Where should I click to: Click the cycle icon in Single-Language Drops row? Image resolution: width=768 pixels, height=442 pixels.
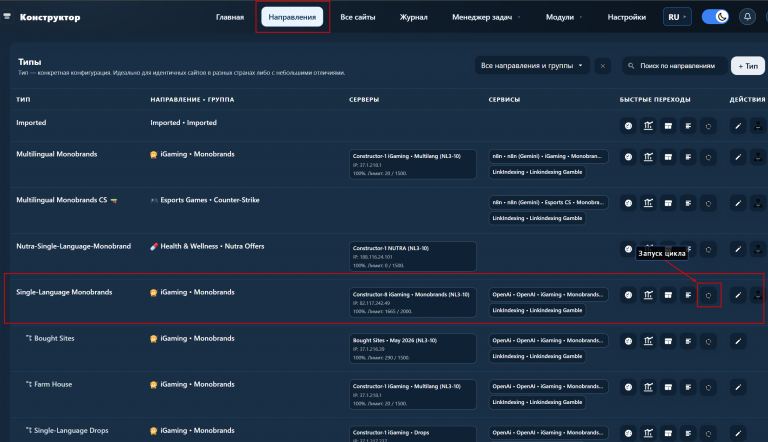click(708, 434)
